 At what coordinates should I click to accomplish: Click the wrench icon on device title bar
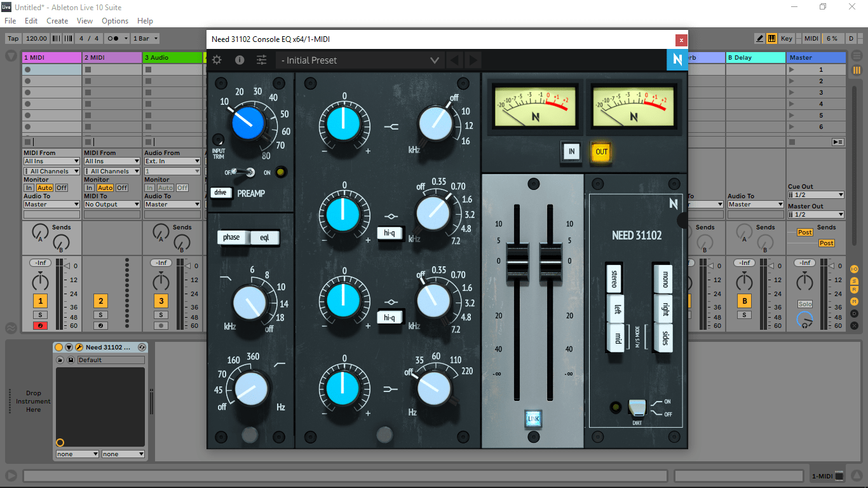pos(79,348)
